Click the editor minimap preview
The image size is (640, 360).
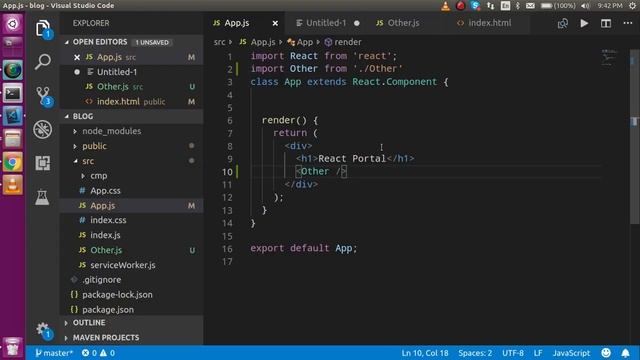[x=609, y=59]
